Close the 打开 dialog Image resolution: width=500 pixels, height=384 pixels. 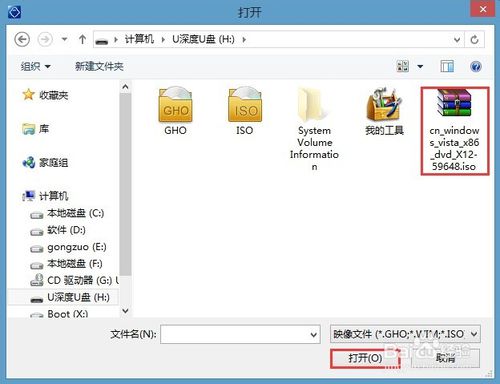pyautogui.click(x=482, y=9)
